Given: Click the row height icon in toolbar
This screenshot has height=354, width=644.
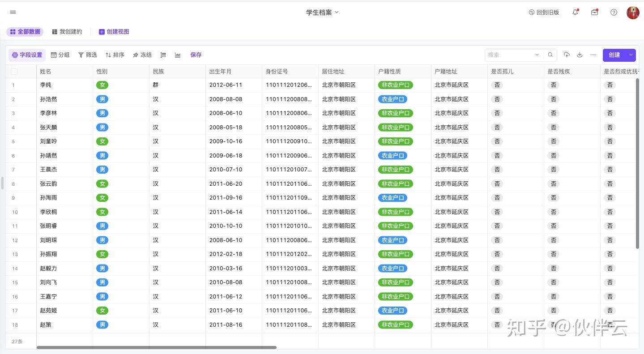Looking at the screenshot, I should pyautogui.click(x=163, y=55).
